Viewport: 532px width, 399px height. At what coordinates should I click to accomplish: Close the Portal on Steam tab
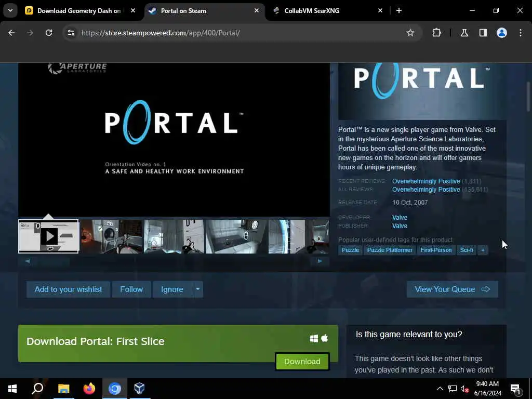[x=257, y=10]
